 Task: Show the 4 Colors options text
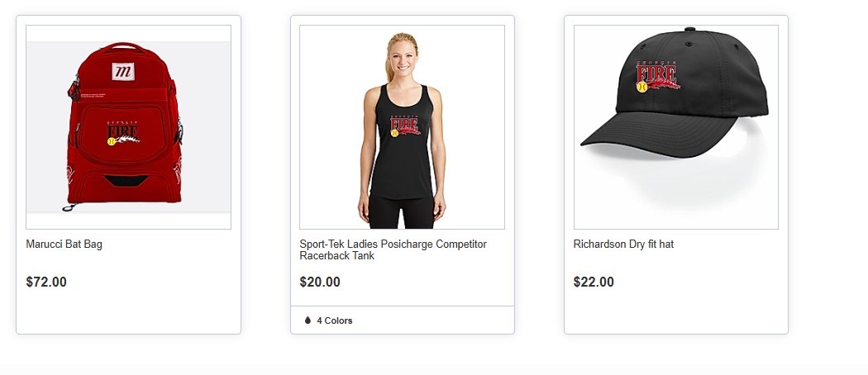coord(334,320)
